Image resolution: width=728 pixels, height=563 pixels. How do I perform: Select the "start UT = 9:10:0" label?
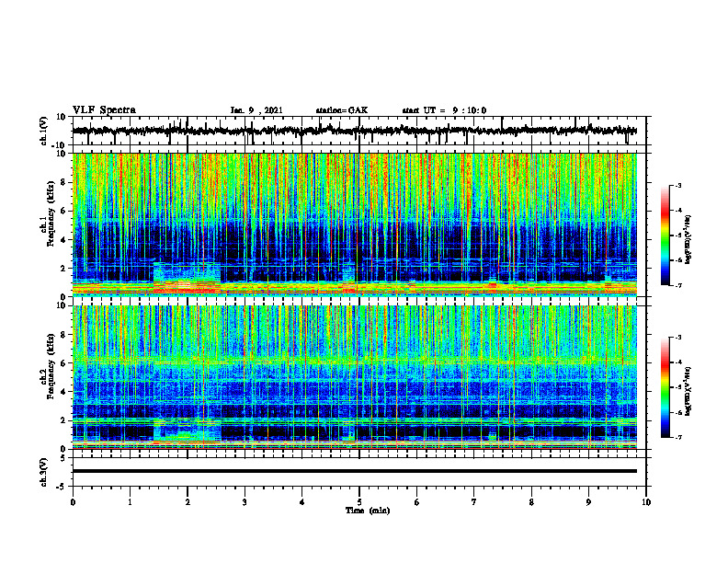[x=444, y=110]
